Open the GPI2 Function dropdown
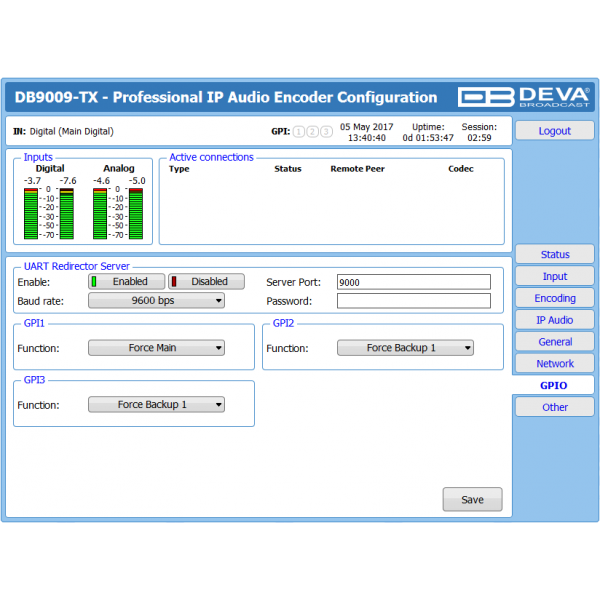The height and width of the screenshot is (600, 600). tap(405, 348)
